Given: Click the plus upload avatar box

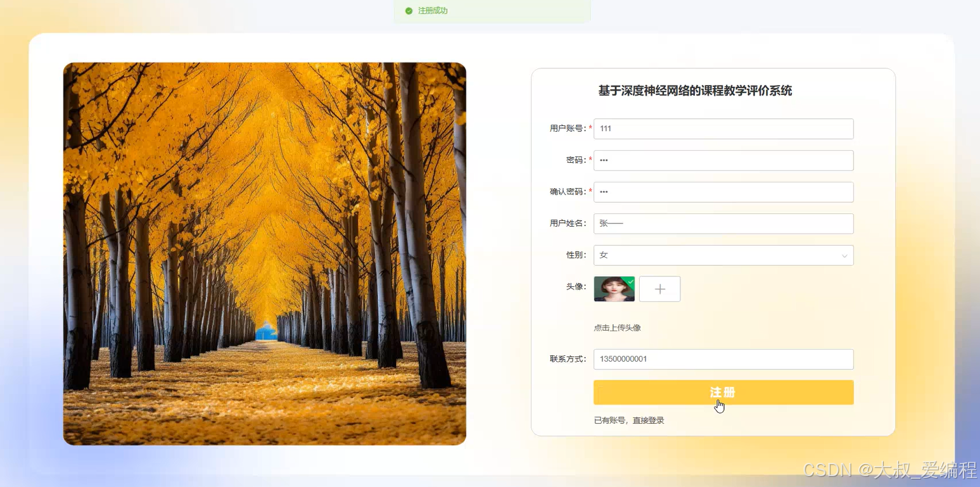Looking at the screenshot, I should tap(659, 289).
